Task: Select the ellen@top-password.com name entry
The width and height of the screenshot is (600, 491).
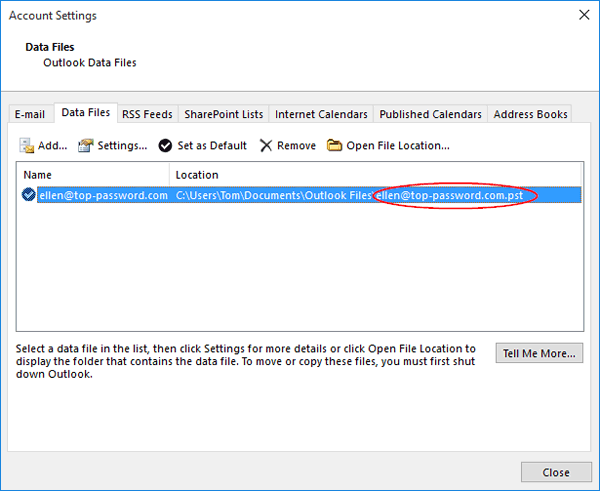Action: [x=103, y=195]
